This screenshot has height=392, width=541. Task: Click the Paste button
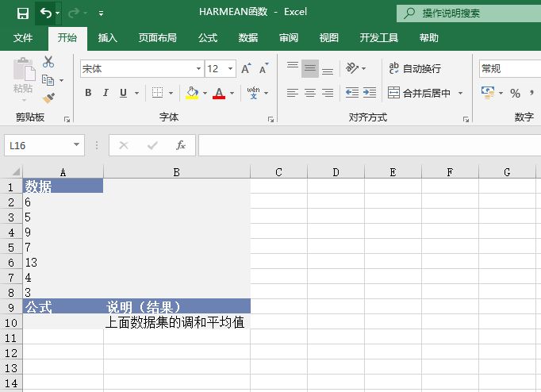(x=23, y=79)
